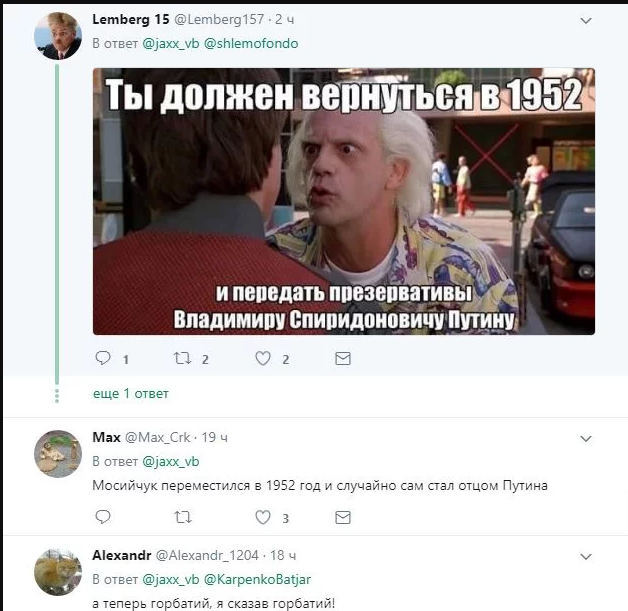Open Lemberg 15 user name link
The width and height of the screenshot is (628, 611).
131,19
